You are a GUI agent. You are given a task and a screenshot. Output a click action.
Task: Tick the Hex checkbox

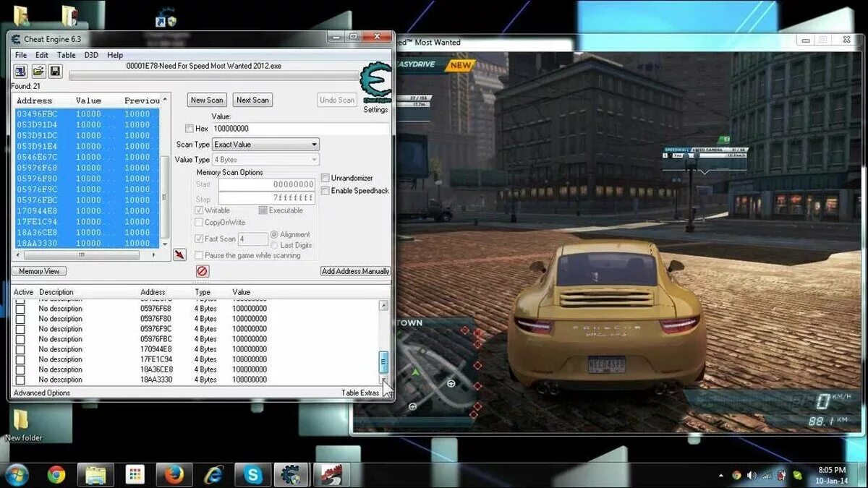[190, 129]
